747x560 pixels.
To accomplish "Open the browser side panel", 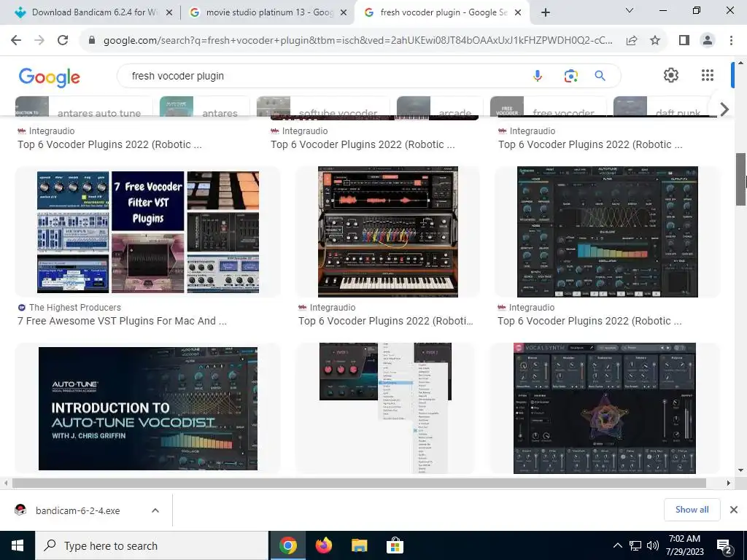I will tap(684, 41).
